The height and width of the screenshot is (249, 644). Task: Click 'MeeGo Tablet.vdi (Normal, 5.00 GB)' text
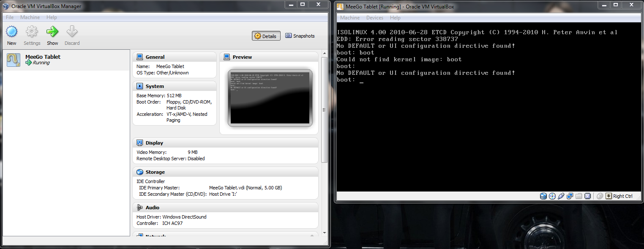(246, 188)
